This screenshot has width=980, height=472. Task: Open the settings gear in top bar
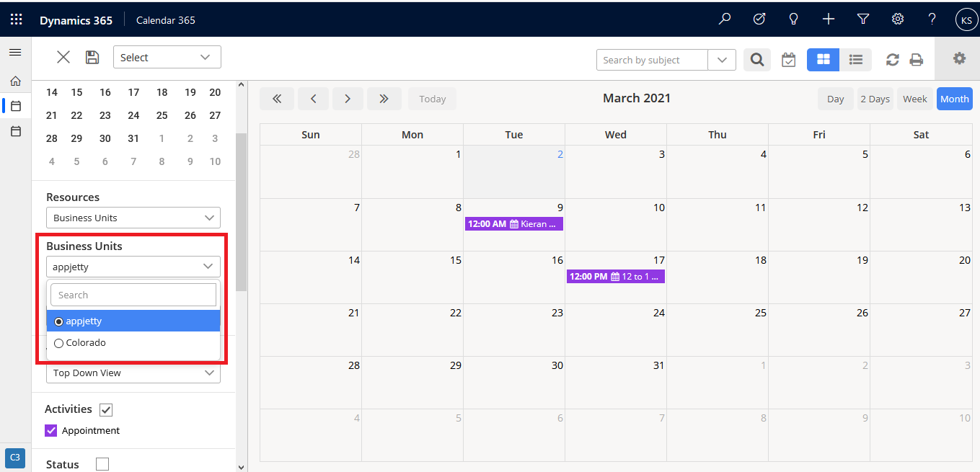coord(898,19)
